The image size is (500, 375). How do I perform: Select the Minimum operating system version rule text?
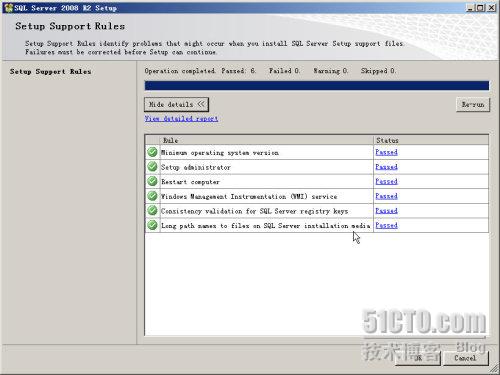220,153
